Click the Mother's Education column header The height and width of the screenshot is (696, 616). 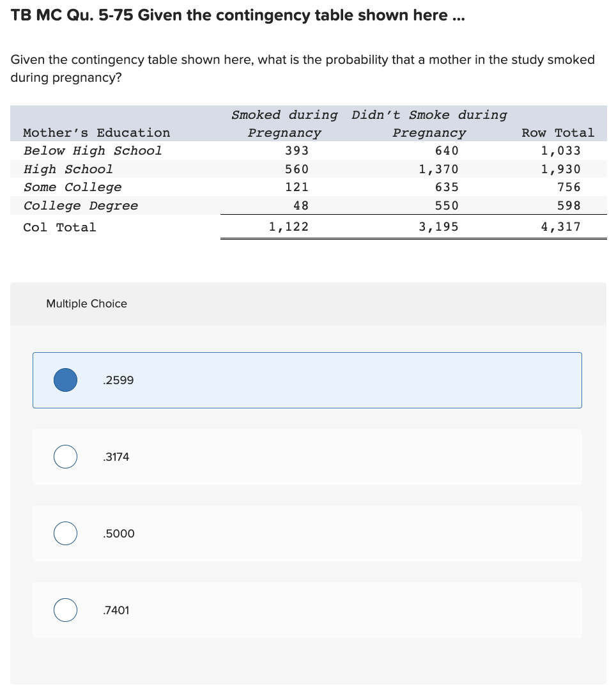tap(96, 132)
